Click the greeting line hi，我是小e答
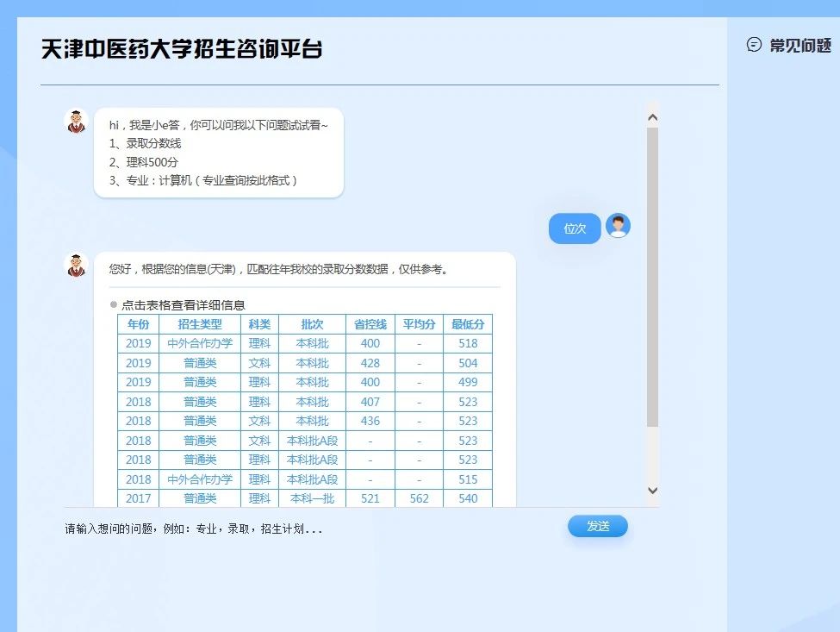Image resolution: width=840 pixels, height=632 pixels. 144,125
